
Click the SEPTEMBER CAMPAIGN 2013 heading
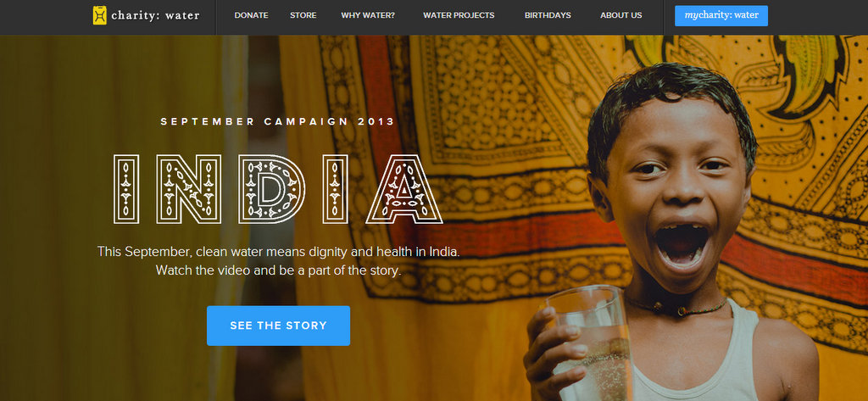(x=278, y=121)
